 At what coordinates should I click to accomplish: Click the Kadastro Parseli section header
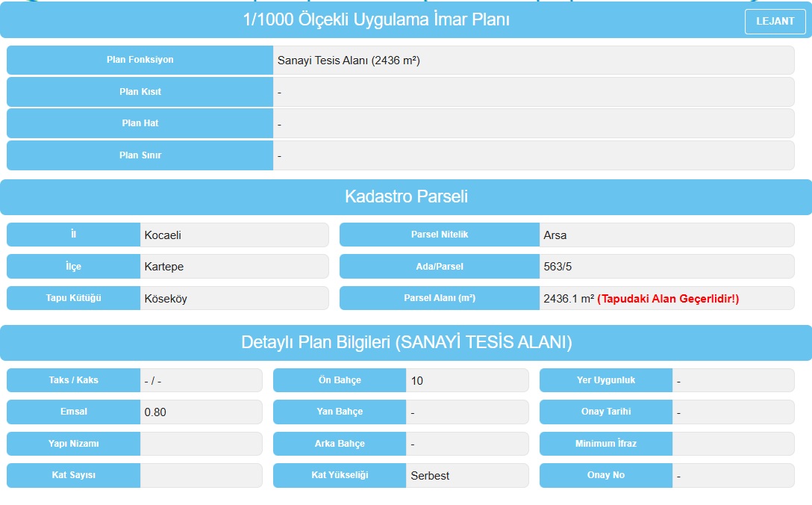[406, 197]
